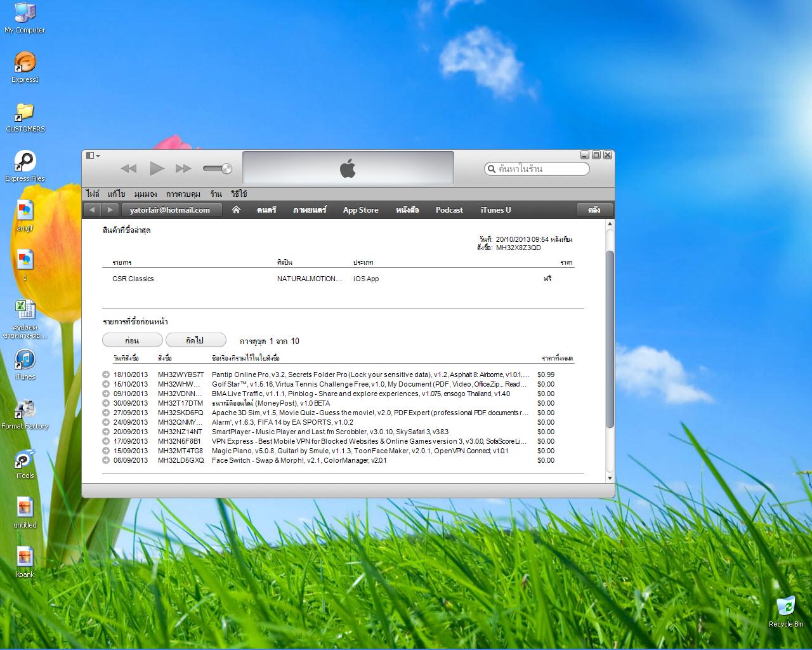Switch to the ดนตรี (Music) store tab

pyautogui.click(x=266, y=210)
